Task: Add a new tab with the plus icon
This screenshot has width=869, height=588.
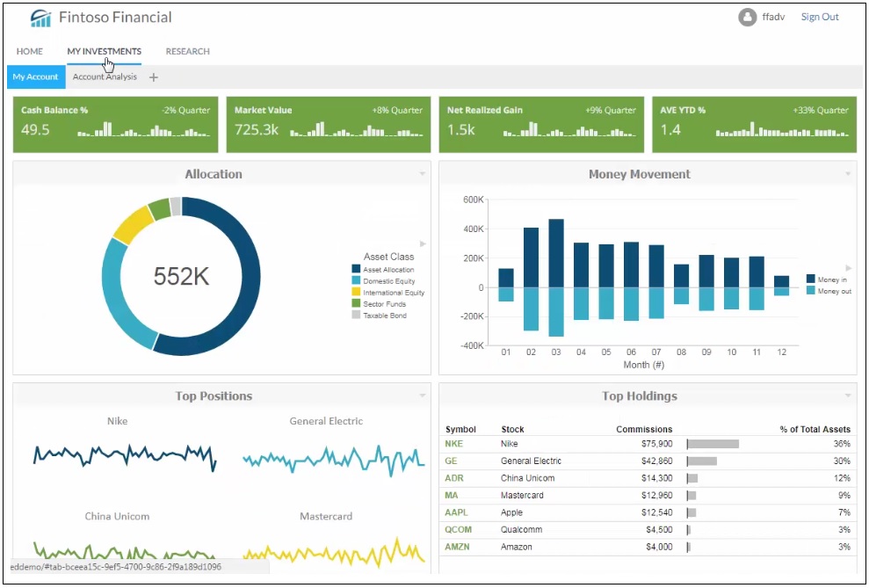Action: pos(154,77)
